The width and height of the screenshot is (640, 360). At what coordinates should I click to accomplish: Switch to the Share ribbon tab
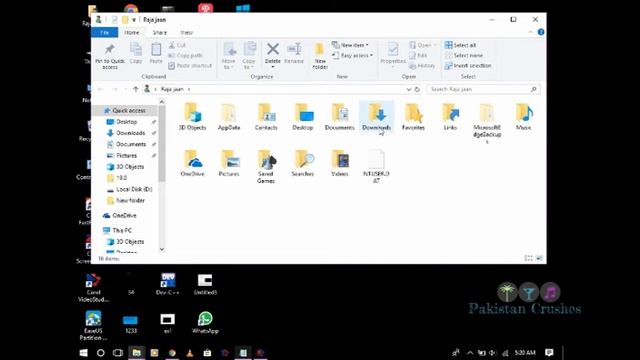pyautogui.click(x=160, y=32)
